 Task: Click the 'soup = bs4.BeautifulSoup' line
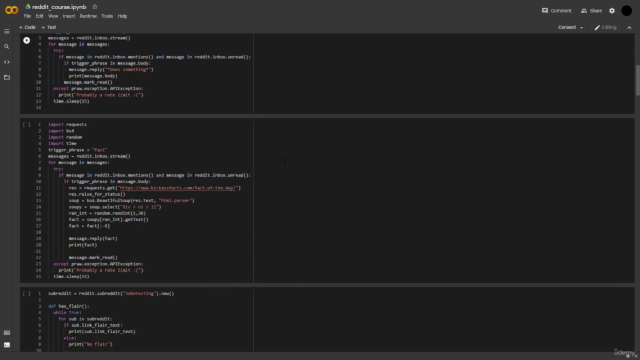131,200
